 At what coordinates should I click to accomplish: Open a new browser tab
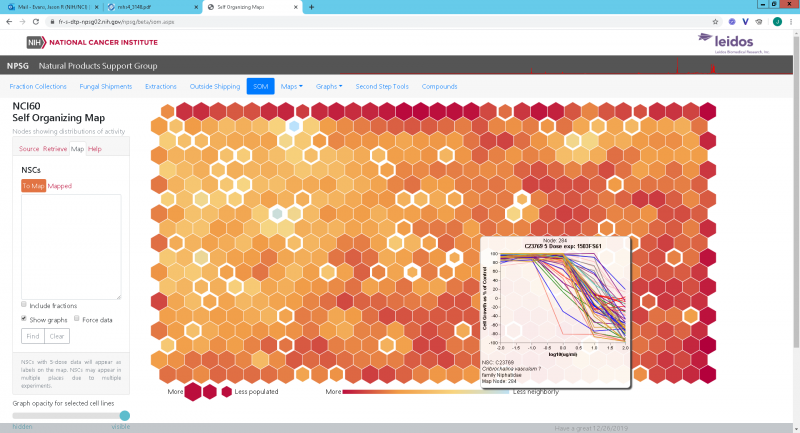click(x=312, y=6)
